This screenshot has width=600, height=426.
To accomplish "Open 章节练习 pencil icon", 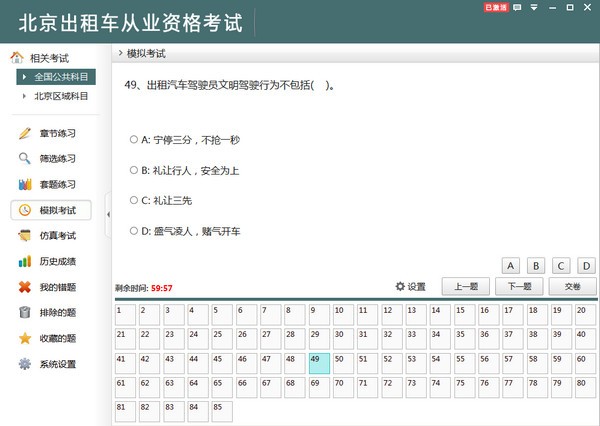I will click(25, 133).
